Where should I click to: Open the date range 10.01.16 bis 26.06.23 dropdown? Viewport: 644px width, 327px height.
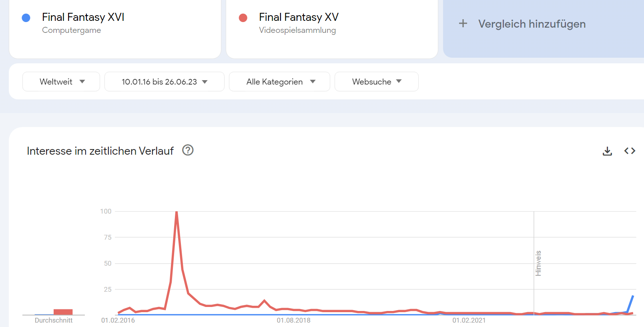coord(165,82)
